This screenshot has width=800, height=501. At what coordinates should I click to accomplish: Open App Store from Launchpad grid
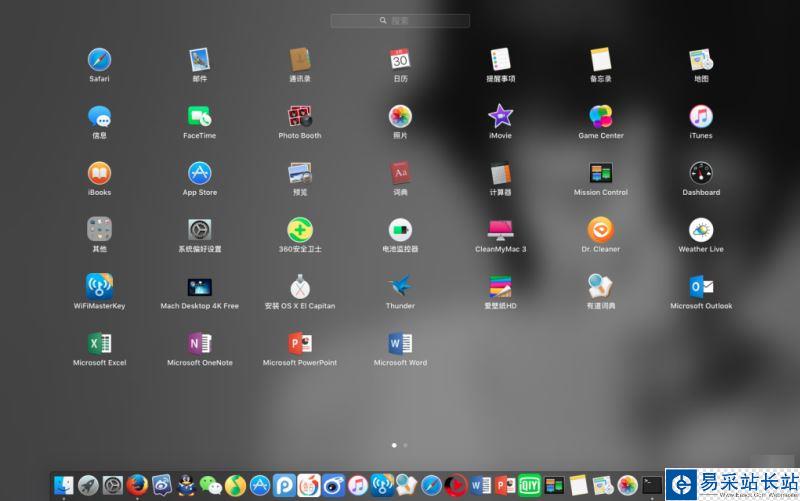[199, 173]
